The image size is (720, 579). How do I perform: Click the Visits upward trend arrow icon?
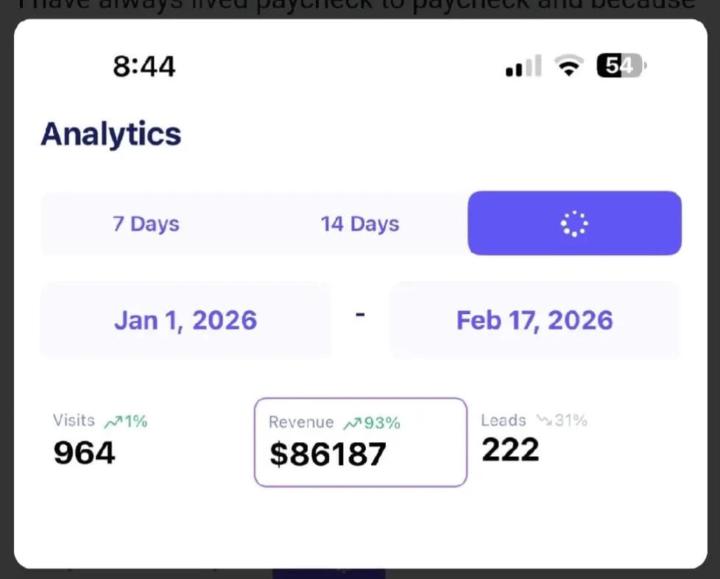pos(112,421)
